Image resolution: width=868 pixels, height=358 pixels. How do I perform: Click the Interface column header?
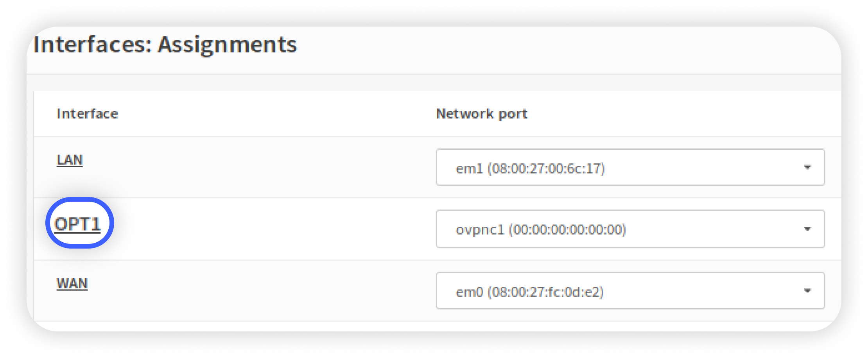[87, 114]
